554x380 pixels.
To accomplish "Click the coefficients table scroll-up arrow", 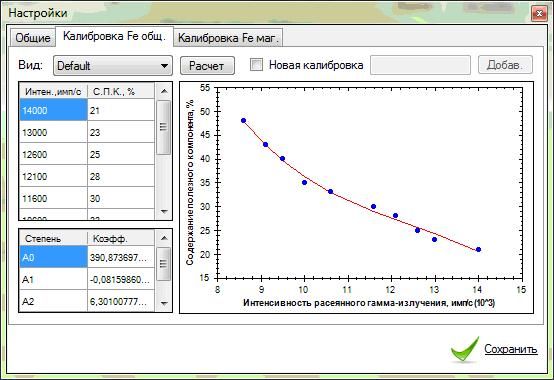I will pos(164,238).
